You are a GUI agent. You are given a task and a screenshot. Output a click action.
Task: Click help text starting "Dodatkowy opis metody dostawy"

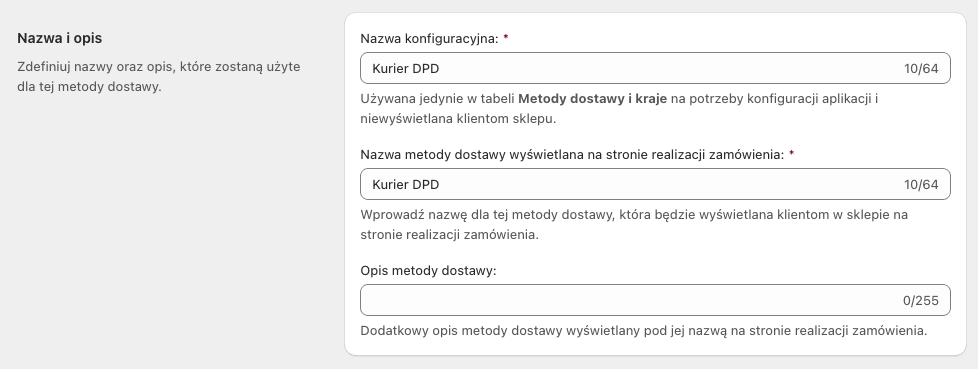click(x=644, y=330)
